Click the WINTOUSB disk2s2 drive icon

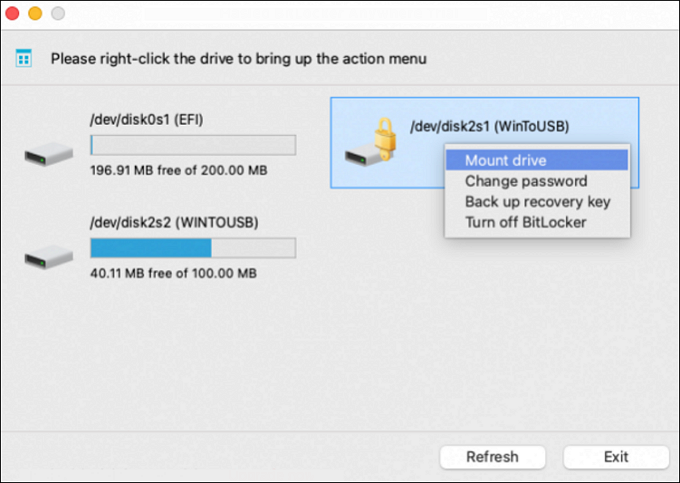(48, 258)
